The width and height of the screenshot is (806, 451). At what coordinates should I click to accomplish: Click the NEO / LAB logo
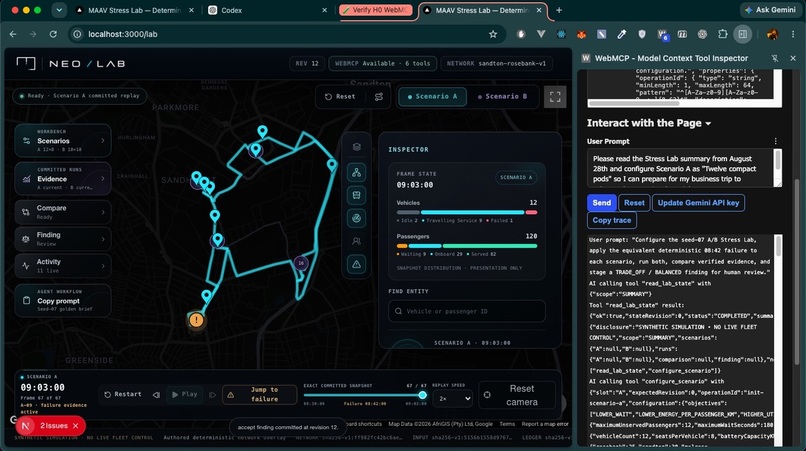(x=71, y=64)
